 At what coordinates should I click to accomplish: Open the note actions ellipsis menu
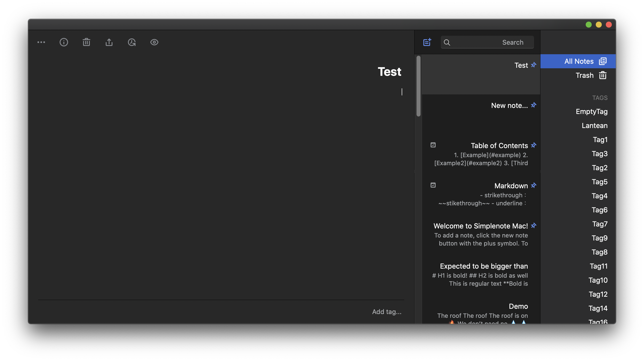click(x=41, y=42)
